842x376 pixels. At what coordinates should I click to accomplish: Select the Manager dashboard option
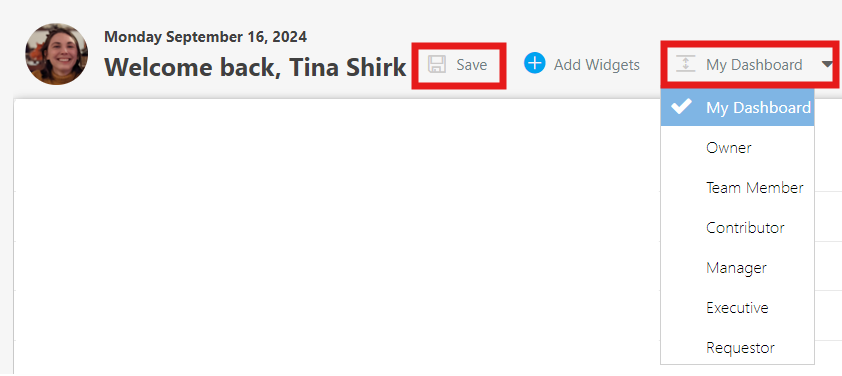(x=737, y=267)
